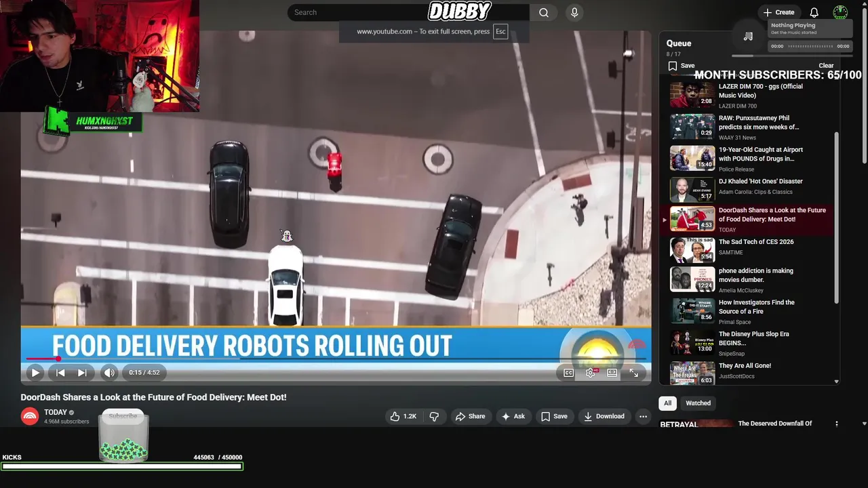Open TODAY channel avatar
The image size is (868, 488).
pos(30,416)
